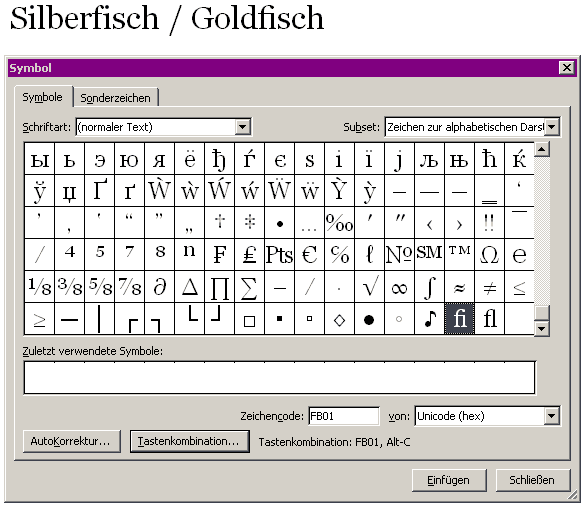The height and width of the screenshot is (510, 586).
Task: Select the less-than-or-equal symbol
Action: tap(519, 287)
